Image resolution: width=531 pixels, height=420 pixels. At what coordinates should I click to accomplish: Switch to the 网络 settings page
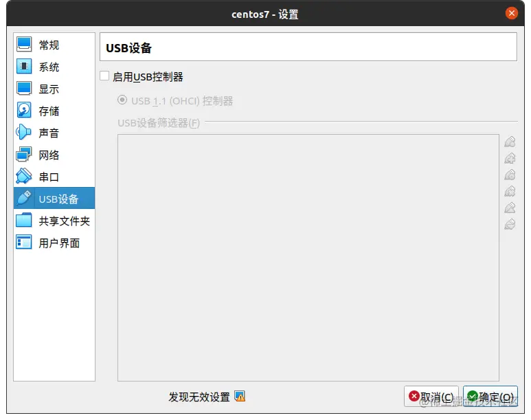pos(54,155)
